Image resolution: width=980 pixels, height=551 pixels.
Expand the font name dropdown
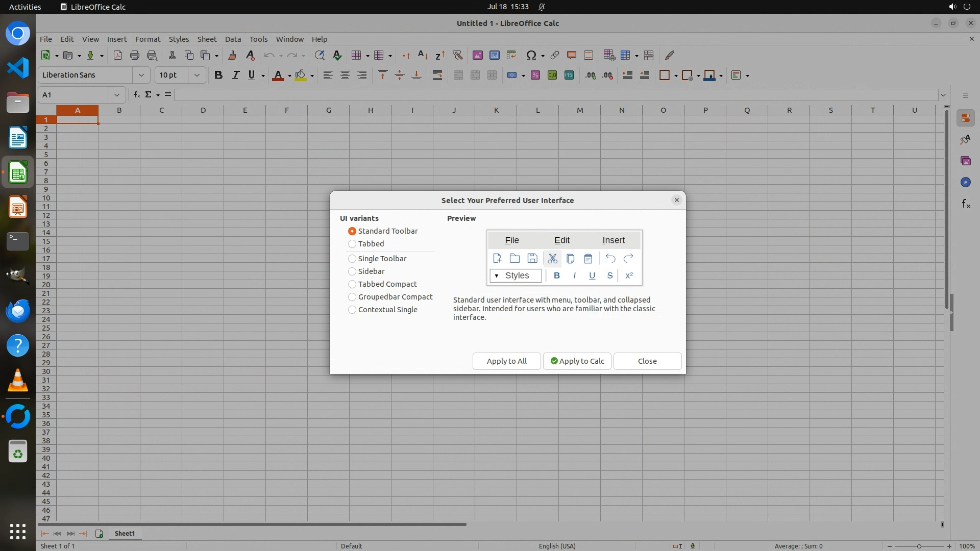pyautogui.click(x=141, y=75)
